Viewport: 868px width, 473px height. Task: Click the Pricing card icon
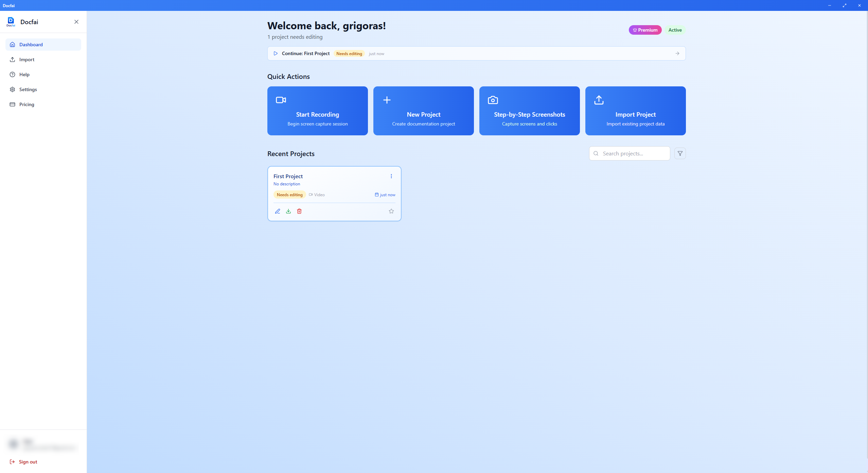pos(13,104)
